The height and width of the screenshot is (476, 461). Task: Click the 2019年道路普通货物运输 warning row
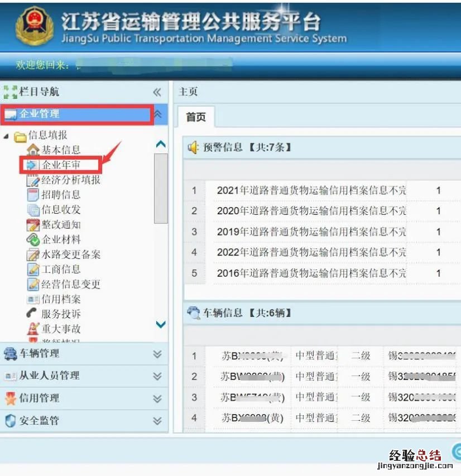[323, 232]
